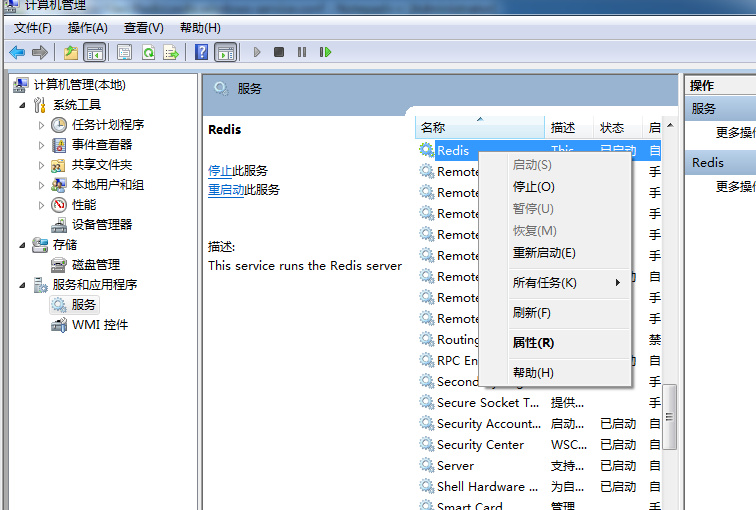756x510 pixels.
Task: Select the Redis service row
Action: pos(539,150)
